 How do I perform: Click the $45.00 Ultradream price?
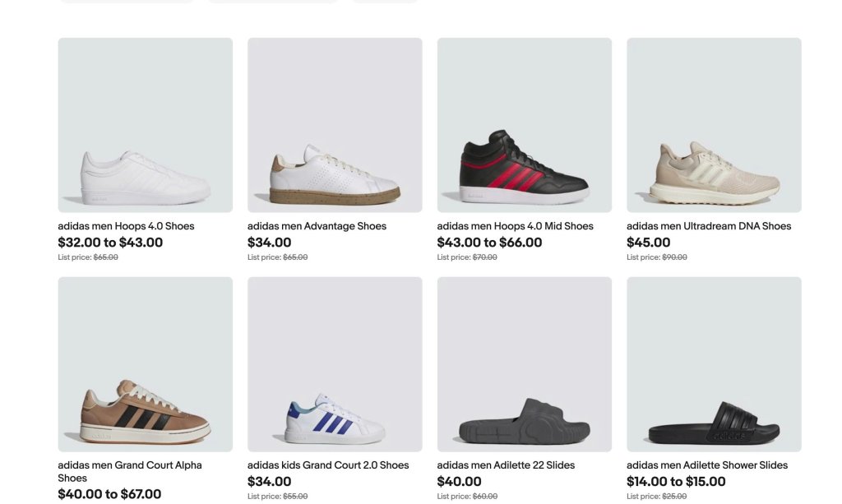click(648, 243)
